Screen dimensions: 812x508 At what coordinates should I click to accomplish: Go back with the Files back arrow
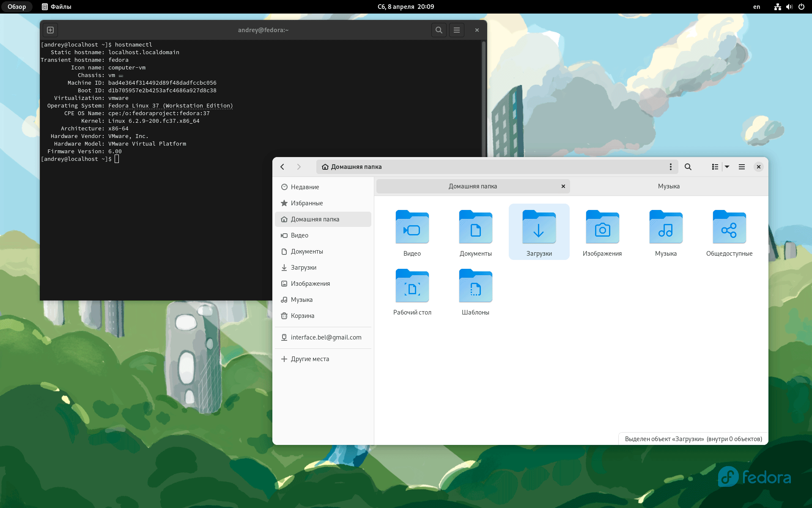tap(283, 167)
